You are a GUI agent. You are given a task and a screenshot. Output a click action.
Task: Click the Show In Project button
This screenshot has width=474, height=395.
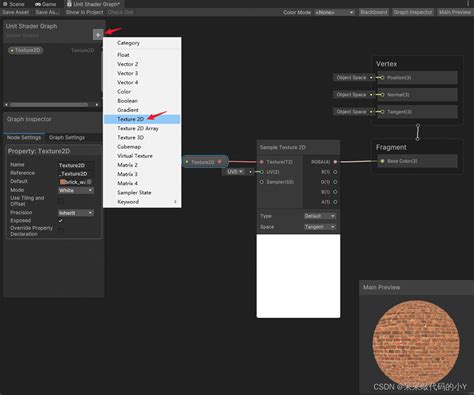coord(85,12)
